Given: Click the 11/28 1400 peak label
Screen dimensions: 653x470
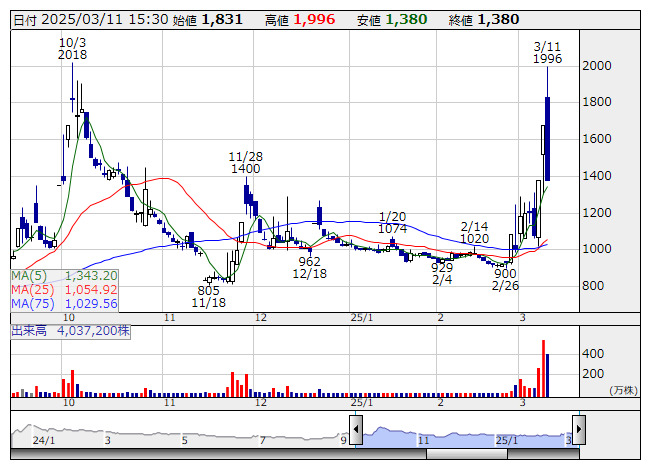Looking at the screenshot, I should point(246,163).
